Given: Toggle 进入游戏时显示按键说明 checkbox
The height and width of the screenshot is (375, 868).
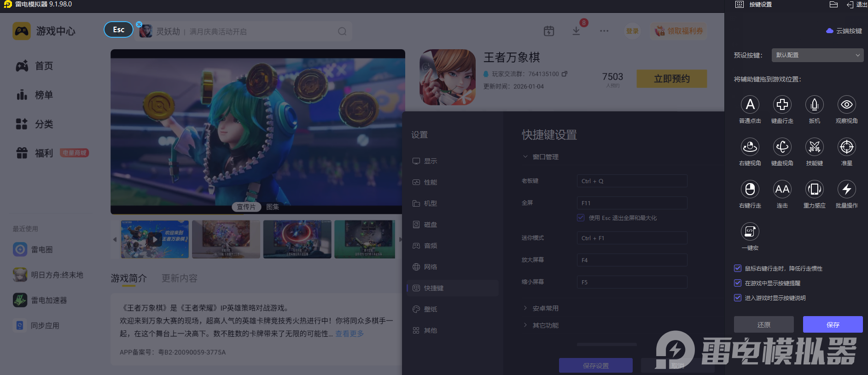Looking at the screenshot, I should [738, 298].
